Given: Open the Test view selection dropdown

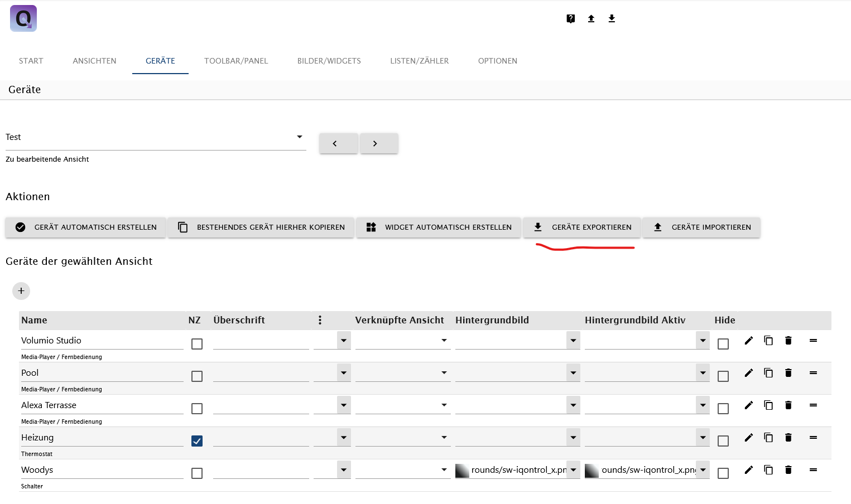Looking at the screenshot, I should pyautogui.click(x=156, y=137).
